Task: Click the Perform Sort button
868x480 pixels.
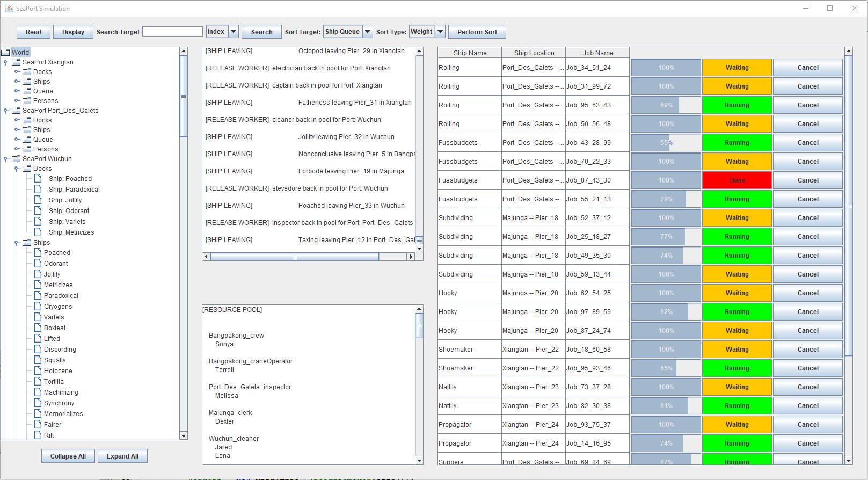Action: pos(477,32)
